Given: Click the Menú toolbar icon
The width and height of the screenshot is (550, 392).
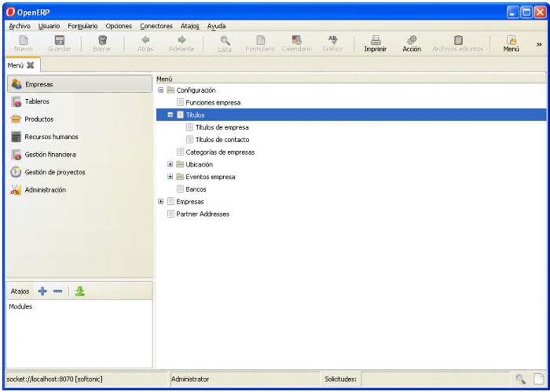Looking at the screenshot, I should click(511, 40).
